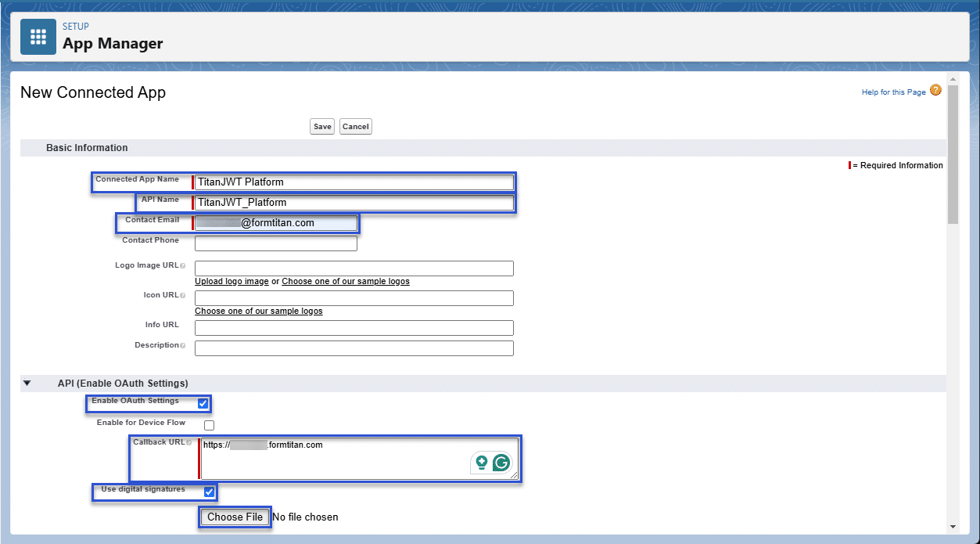Enable the Enable for Device Flow checkbox

209,424
